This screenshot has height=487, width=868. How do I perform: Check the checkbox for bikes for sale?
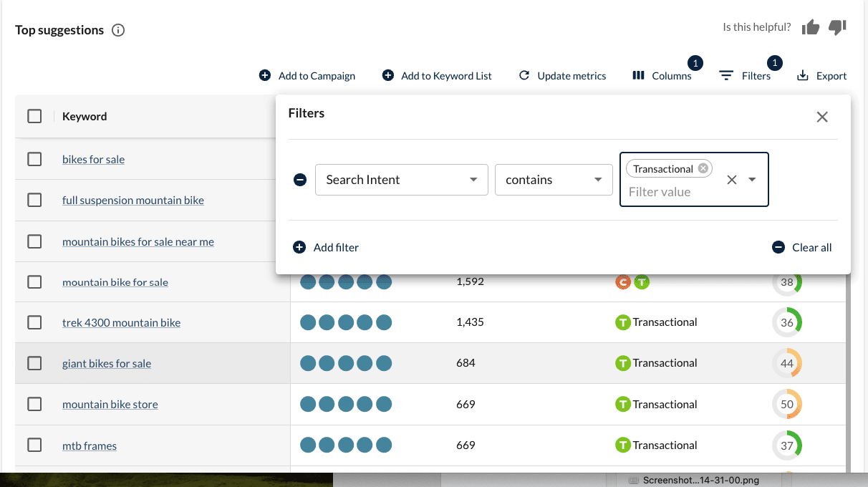34,159
